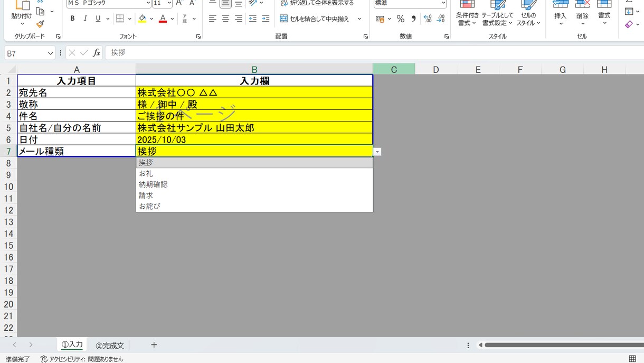Open accounting number format
644x363 pixels.
[380, 18]
